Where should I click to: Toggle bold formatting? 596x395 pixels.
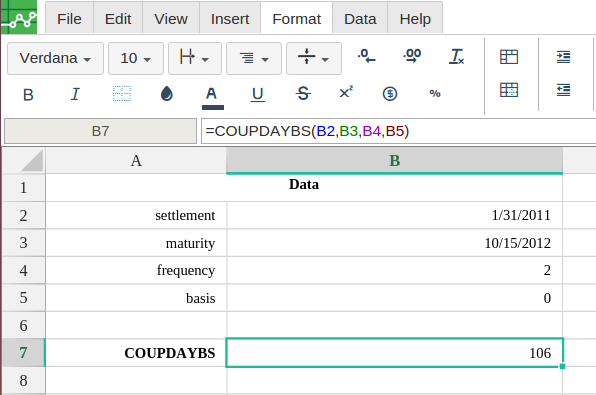(28, 94)
